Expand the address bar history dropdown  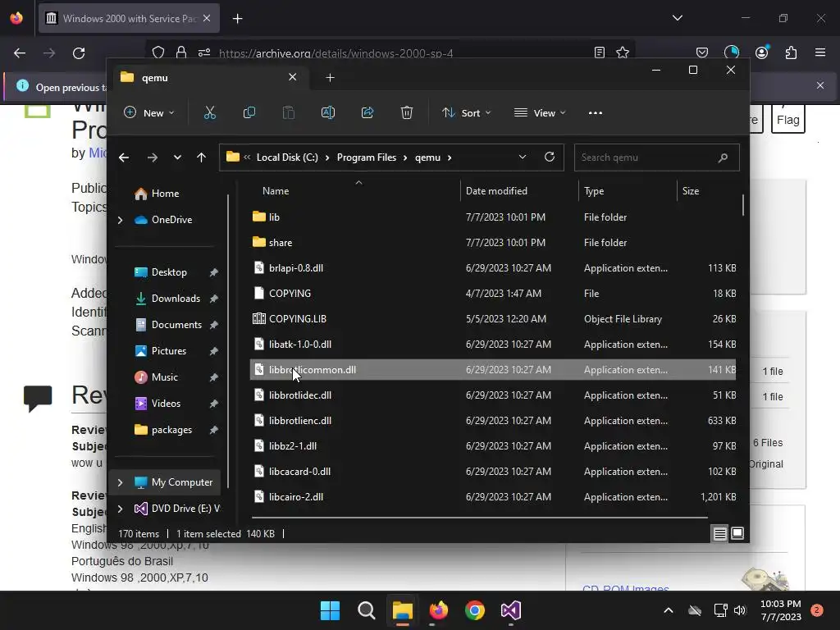(523, 157)
